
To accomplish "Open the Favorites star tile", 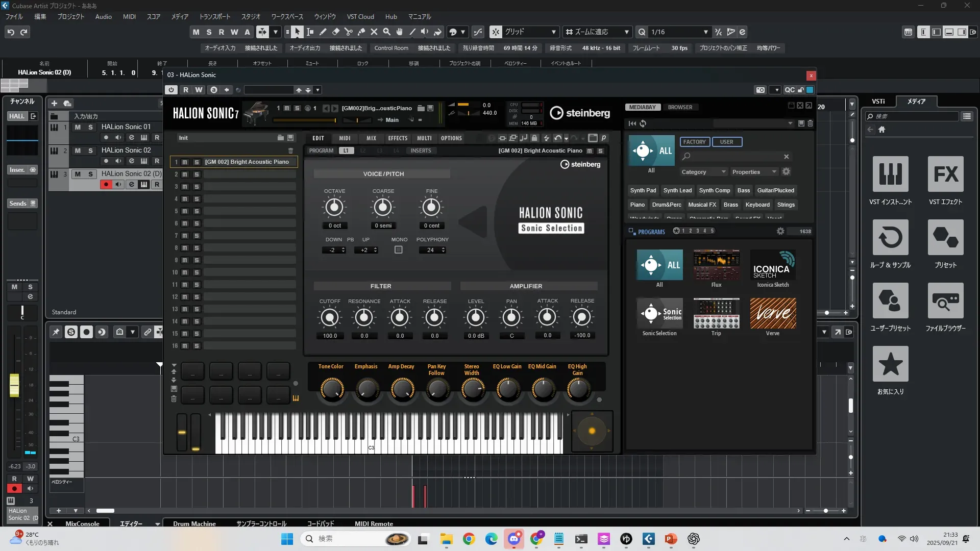I will (x=890, y=364).
